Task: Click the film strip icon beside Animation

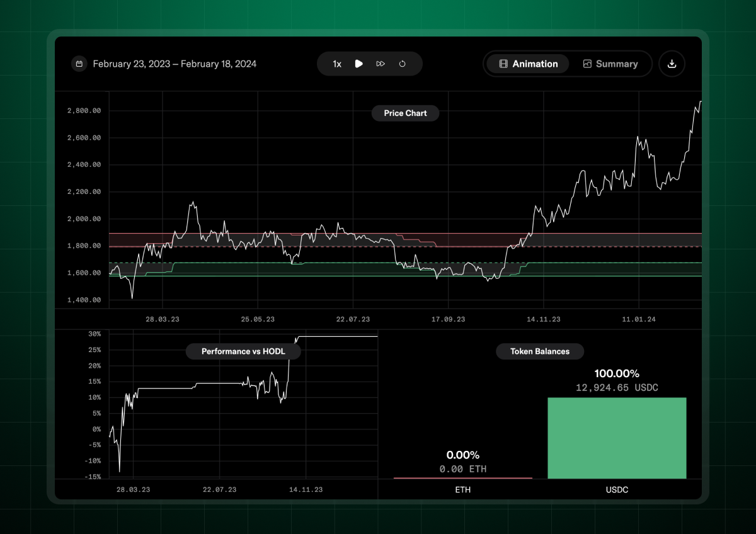Action: 502,64
